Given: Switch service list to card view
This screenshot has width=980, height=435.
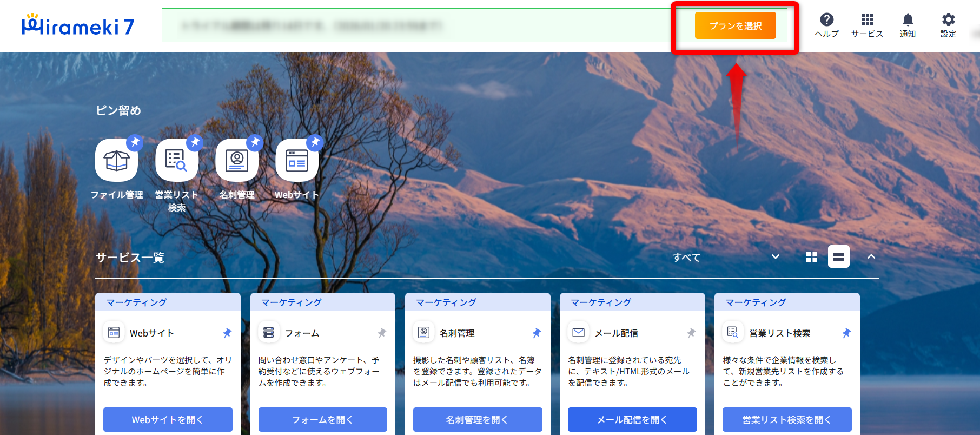Looking at the screenshot, I should click(838, 257).
